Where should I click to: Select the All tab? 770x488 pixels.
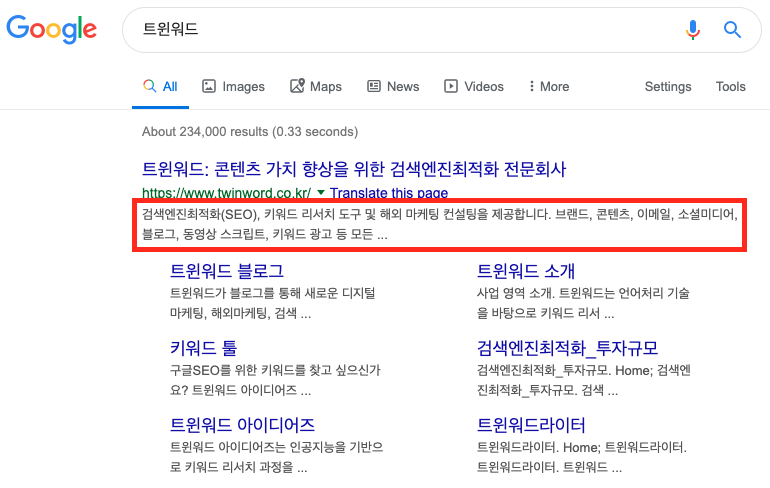[160, 86]
